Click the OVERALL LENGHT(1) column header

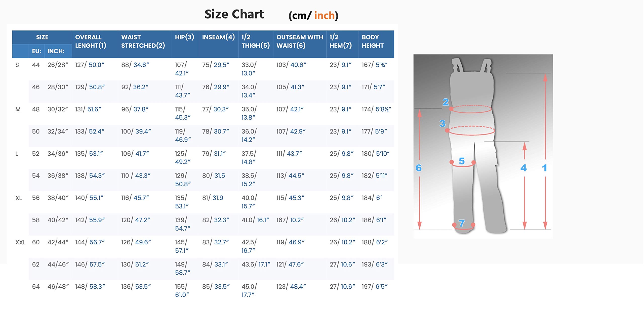[91, 41]
